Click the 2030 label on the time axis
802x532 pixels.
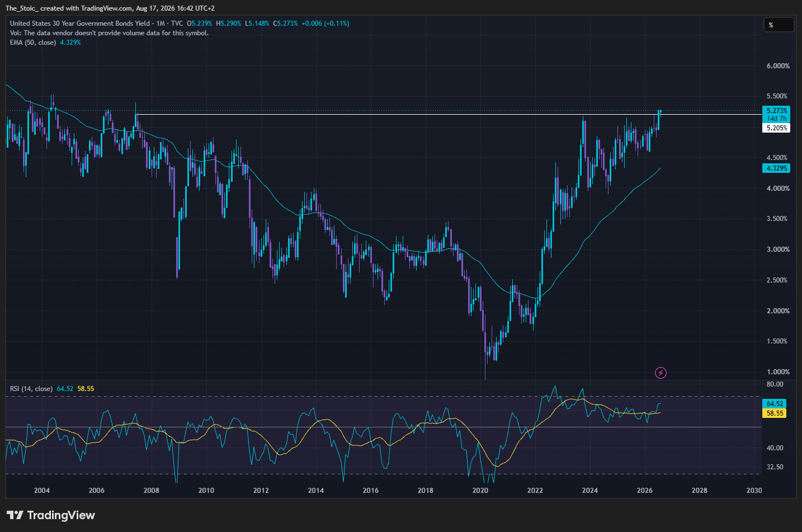(x=754, y=491)
